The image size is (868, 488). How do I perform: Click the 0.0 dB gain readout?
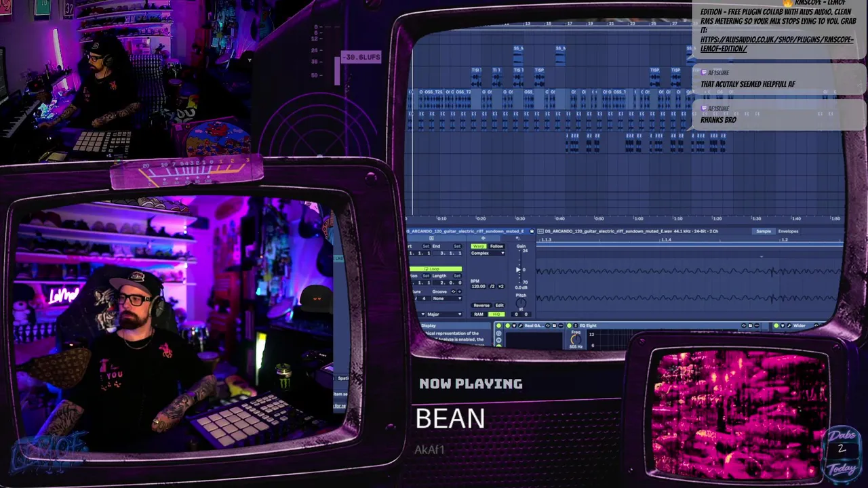[521, 287]
